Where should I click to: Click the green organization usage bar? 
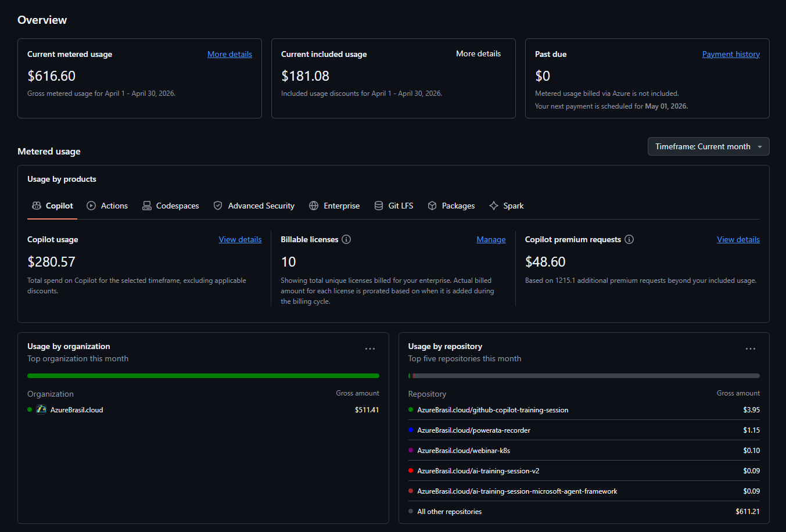pos(203,376)
